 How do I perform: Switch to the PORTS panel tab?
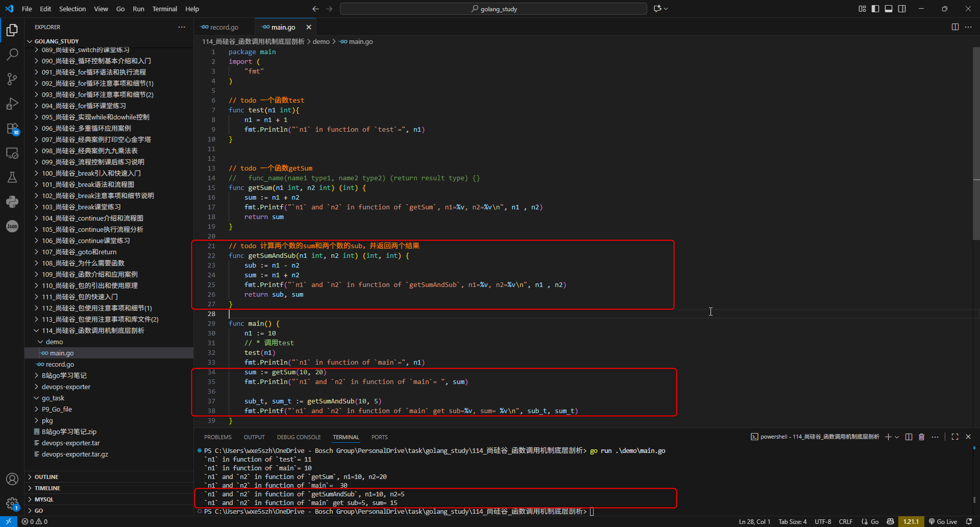point(380,437)
